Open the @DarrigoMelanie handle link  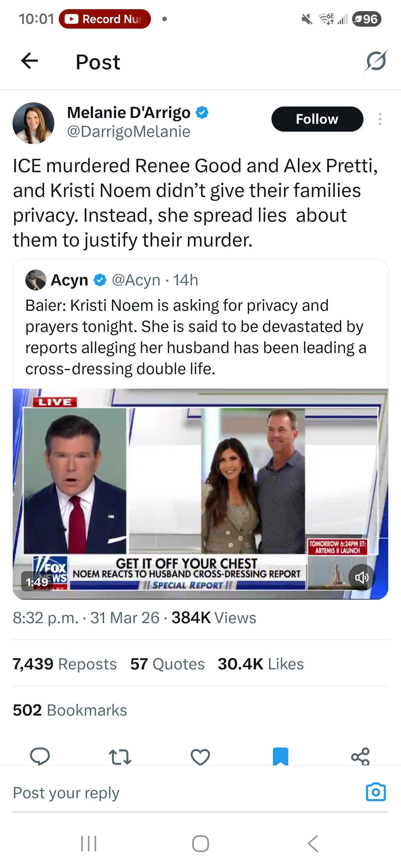click(x=128, y=131)
